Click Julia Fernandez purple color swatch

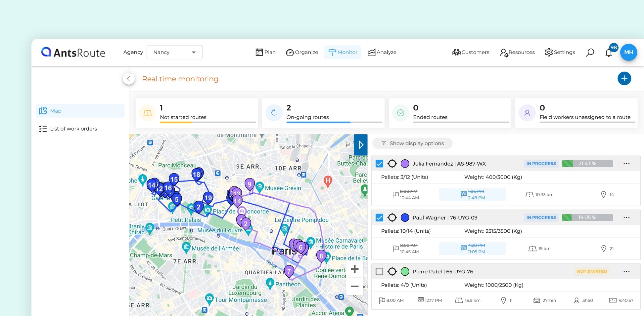405,164
